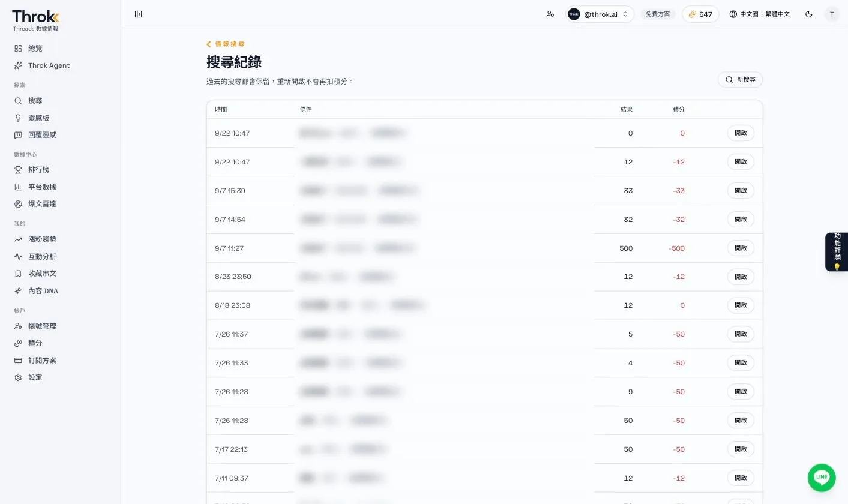Open the 7/17 22:13 search record

(x=741, y=449)
